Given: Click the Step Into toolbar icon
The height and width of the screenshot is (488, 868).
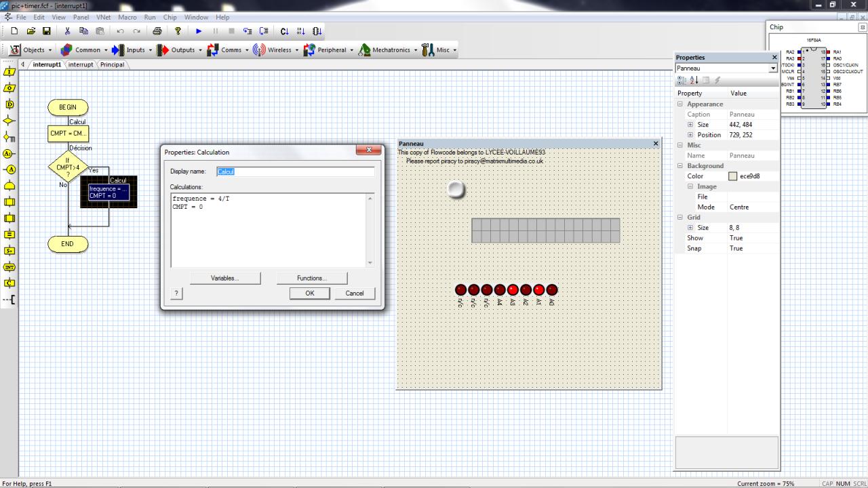Looking at the screenshot, I should pyautogui.click(x=248, y=31).
